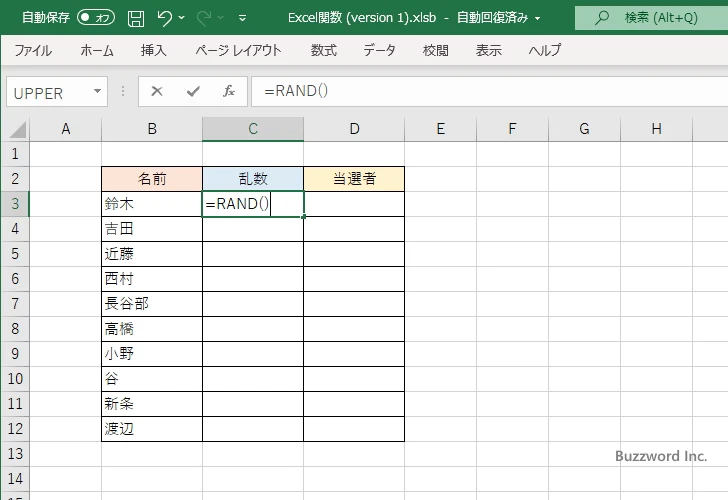Open the 表示 tab
Screen dimensions: 728x500
point(488,50)
